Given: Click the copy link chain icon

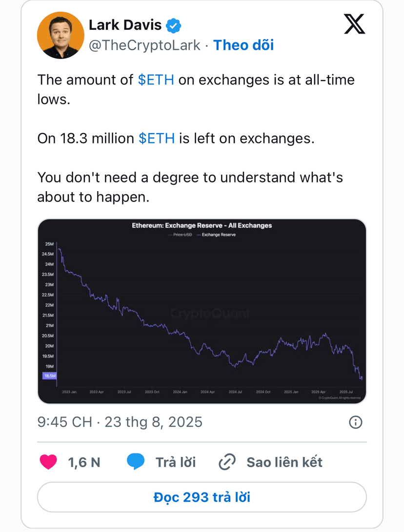Looking at the screenshot, I should 227,462.
